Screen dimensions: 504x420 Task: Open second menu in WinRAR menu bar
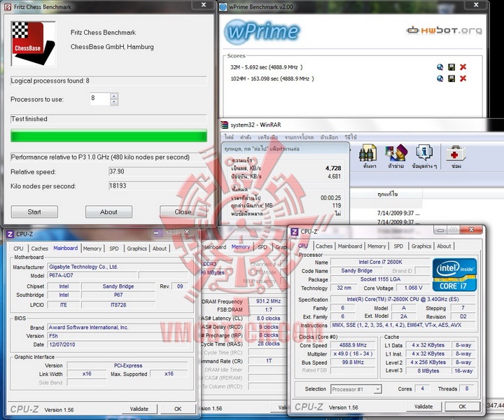coord(245,137)
